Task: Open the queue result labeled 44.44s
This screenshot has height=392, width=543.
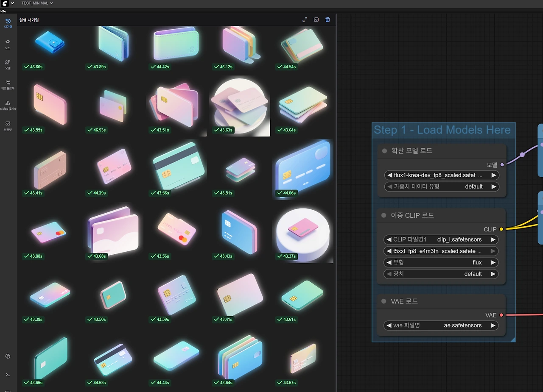Action: 176,359
